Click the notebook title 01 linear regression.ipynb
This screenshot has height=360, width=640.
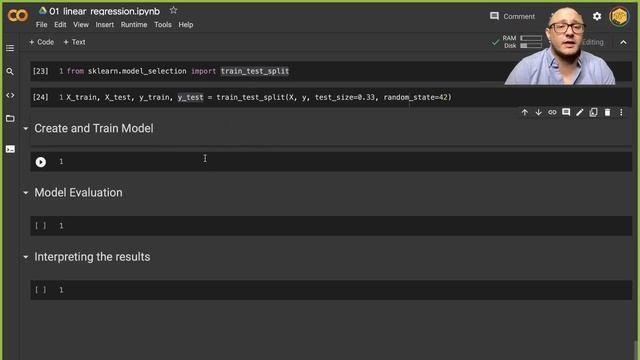[x=104, y=11]
